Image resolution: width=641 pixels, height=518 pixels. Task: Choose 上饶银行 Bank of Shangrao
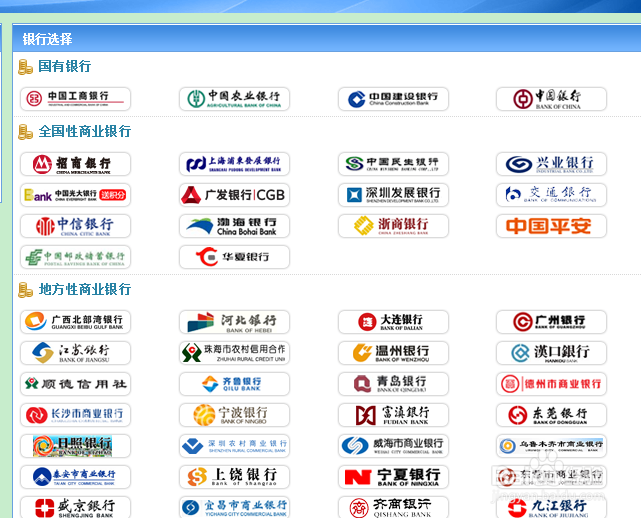click(234, 477)
